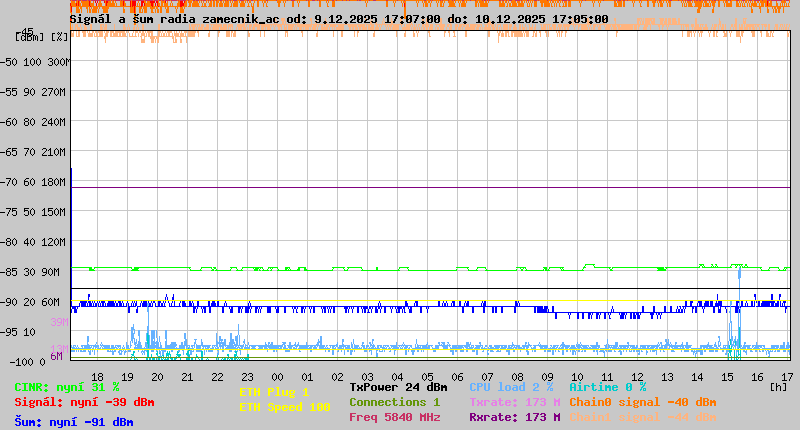
Task: Click the Freq 5840 MHz label
Action: (394, 417)
